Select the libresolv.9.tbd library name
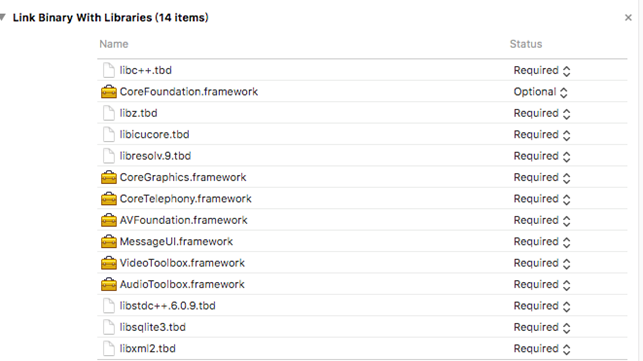This screenshot has height=361, width=643. tap(155, 156)
